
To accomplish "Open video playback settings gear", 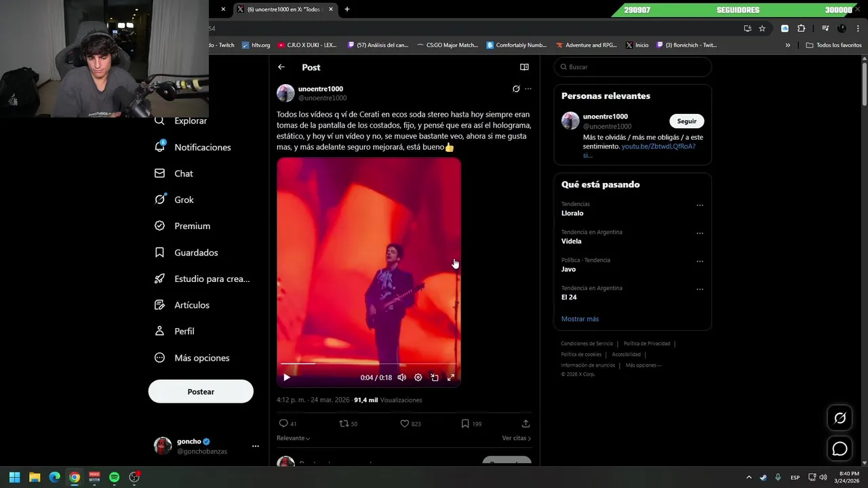I will [418, 378].
